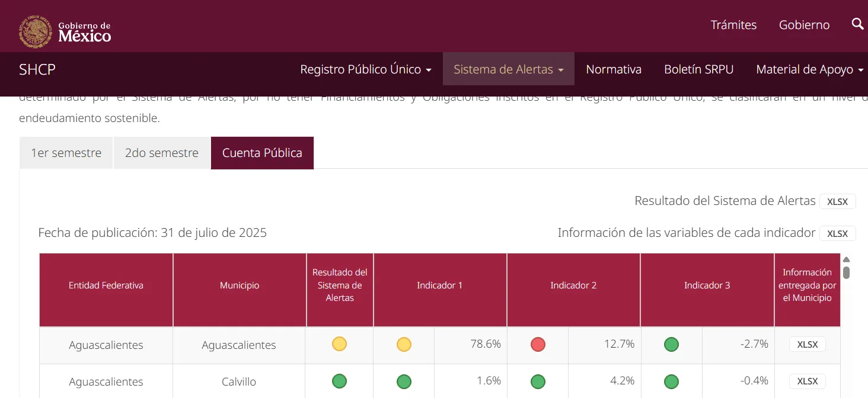Screen dimensions: 868x398
Task: Switch to the 1er semestre tab
Action: (x=66, y=153)
